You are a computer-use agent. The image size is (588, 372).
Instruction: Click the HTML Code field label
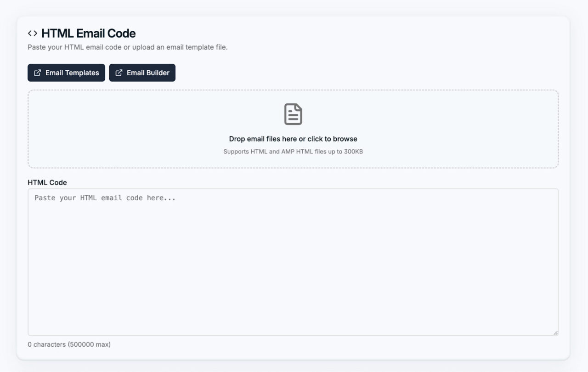click(47, 182)
